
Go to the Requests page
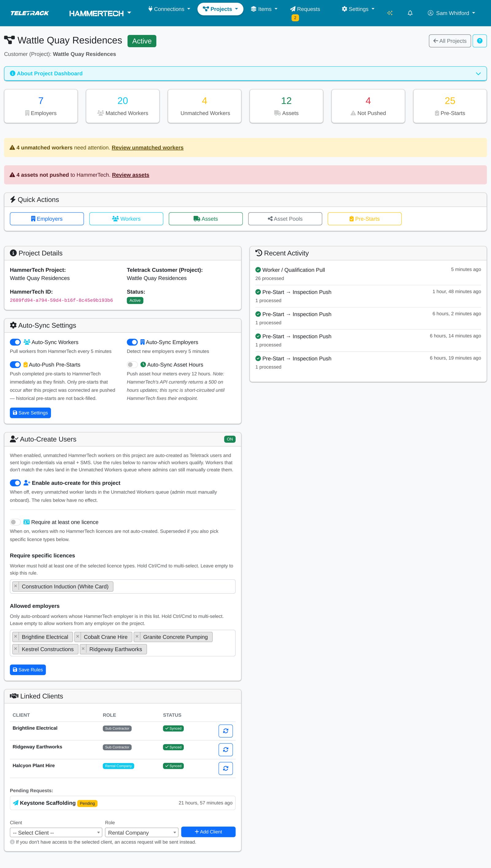click(305, 9)
